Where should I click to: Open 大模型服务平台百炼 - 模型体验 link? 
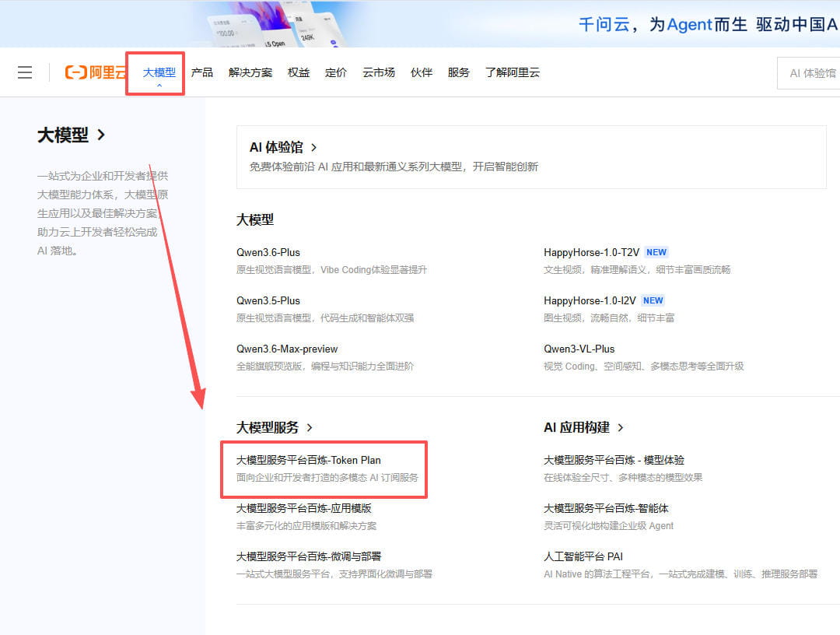tap(614, 461)
